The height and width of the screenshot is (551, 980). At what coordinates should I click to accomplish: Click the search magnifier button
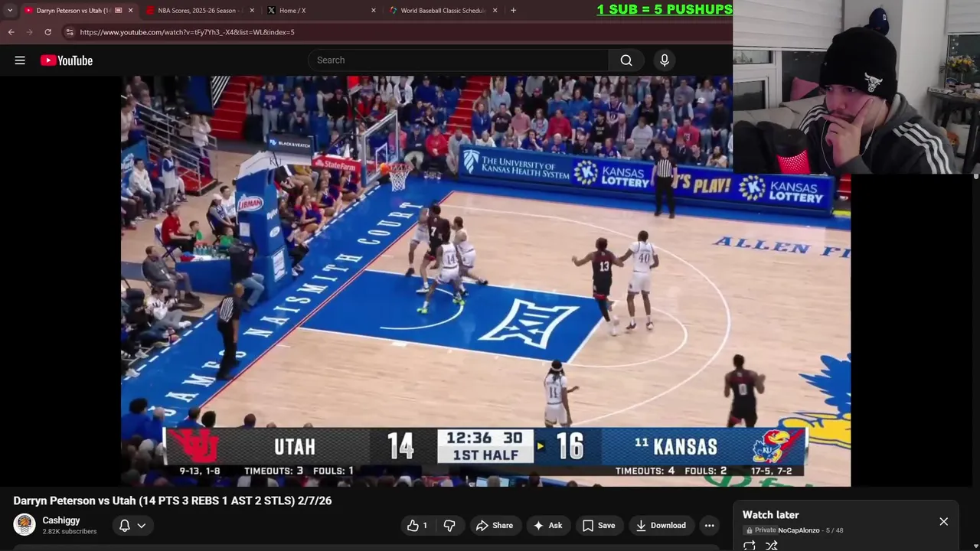[x=626, y=60]
